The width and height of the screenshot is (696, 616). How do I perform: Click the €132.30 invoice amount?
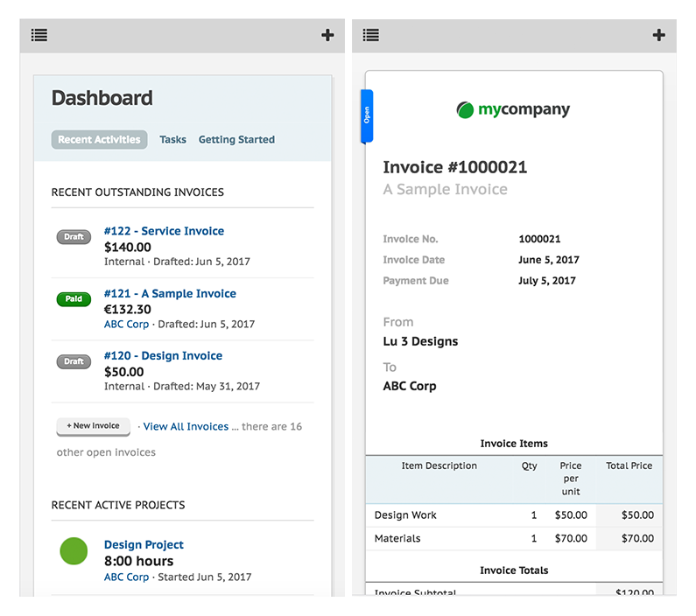click(x=128, y=309)
